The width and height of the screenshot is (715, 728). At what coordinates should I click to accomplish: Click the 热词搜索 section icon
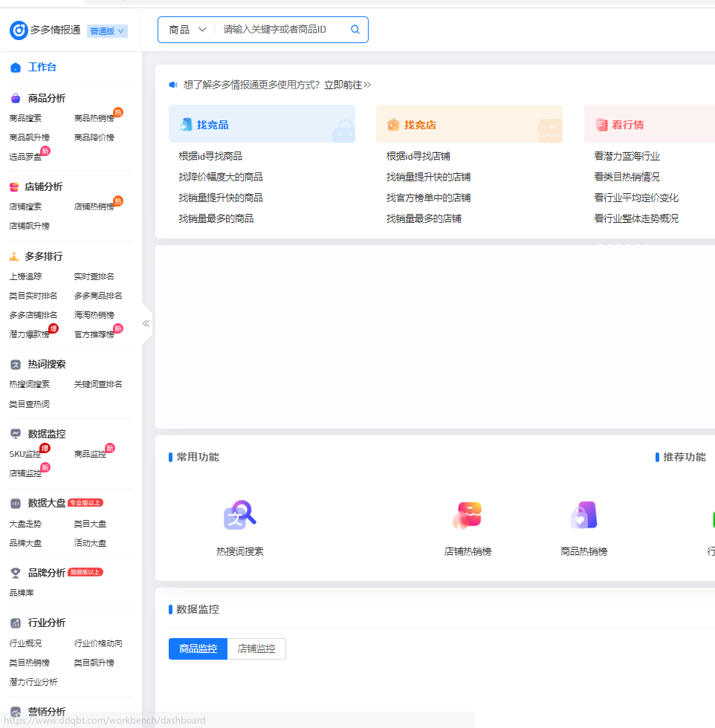[16, 365]
